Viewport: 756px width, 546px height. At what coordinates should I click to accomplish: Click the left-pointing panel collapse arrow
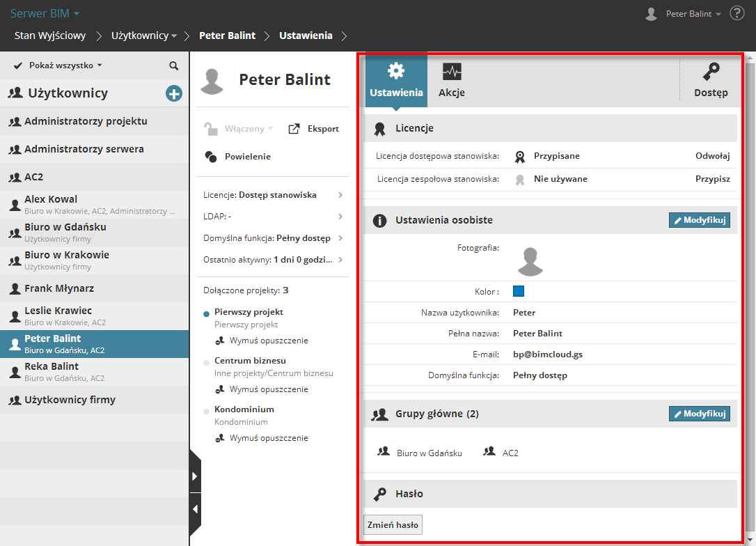[195, 509]
